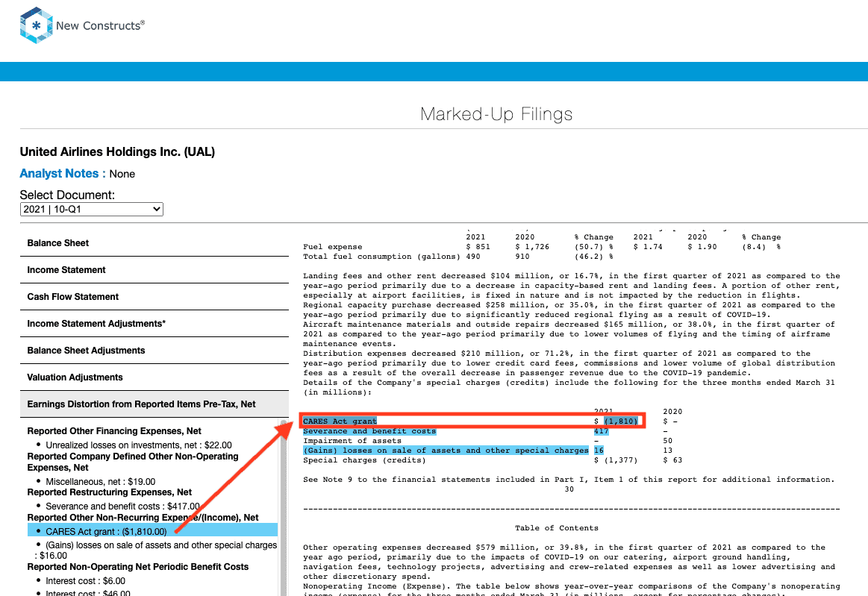
Task: Click Miscellaneous, net : $19.00 item
Action: click(100, 481)
